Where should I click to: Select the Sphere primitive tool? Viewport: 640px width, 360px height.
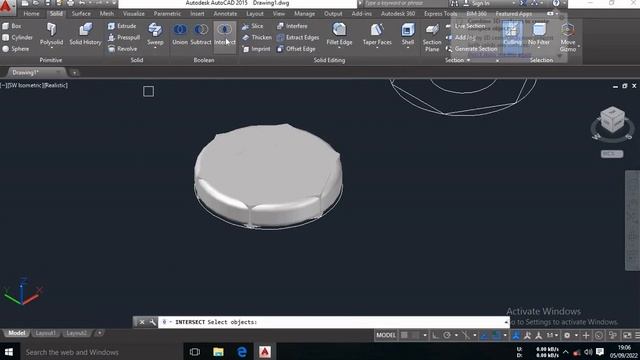tap(16, 49)
